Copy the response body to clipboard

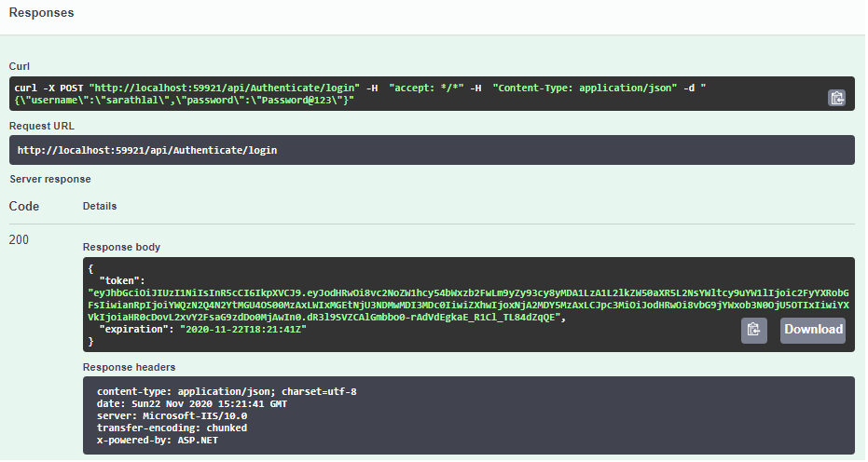click(754, 331)
